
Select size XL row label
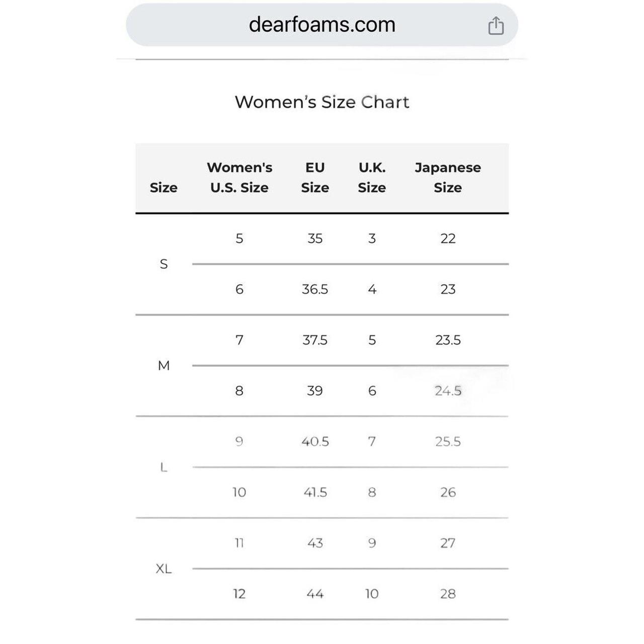coord(164,569)
